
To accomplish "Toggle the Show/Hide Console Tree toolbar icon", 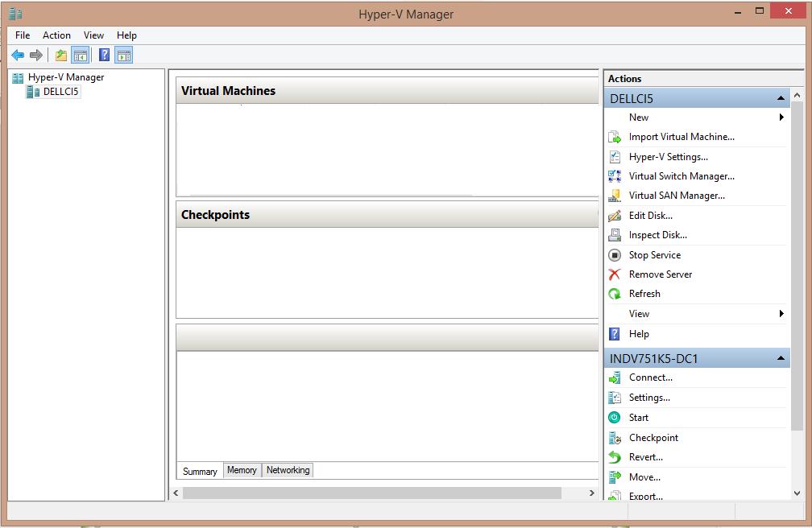I will 81,55.
